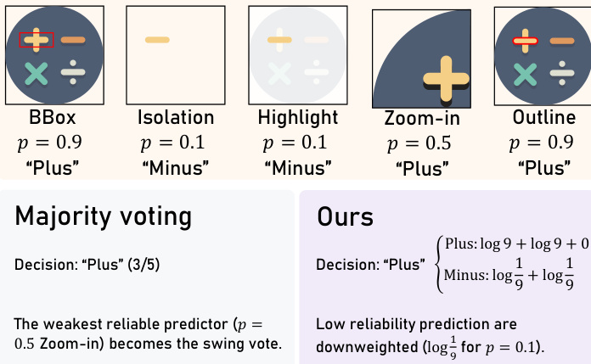Select the Highlight label
591x364 pixels.
(296, 117)
